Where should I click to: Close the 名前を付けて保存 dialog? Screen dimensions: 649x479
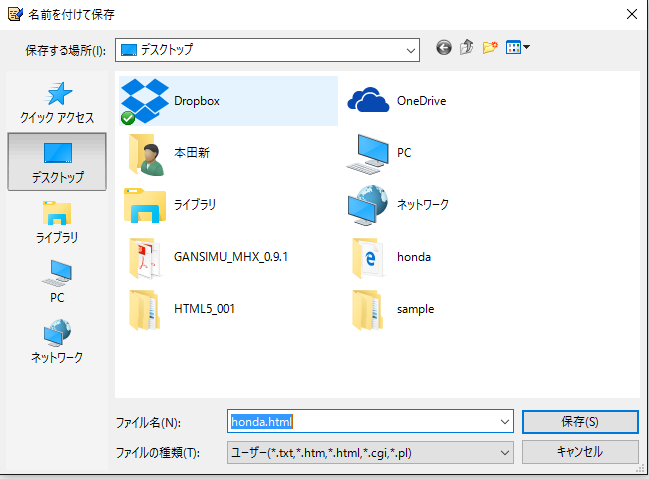tap(632, 14)
